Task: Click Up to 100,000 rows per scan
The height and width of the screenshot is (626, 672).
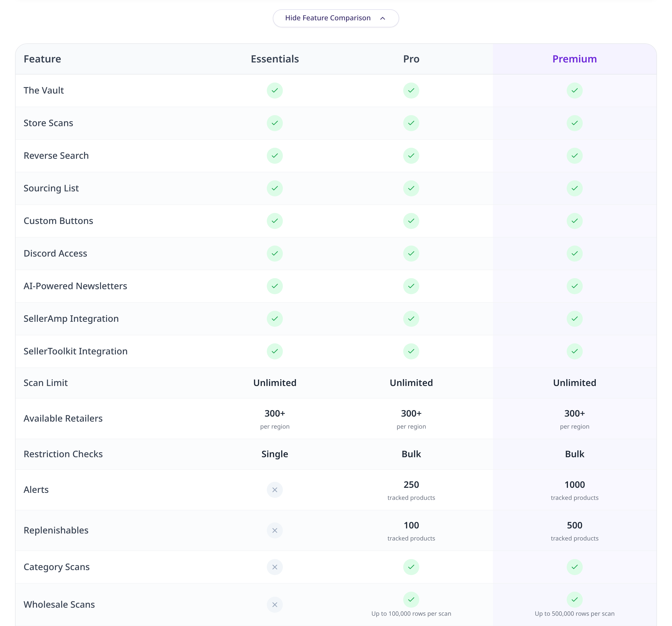Action: pos(411,614)
